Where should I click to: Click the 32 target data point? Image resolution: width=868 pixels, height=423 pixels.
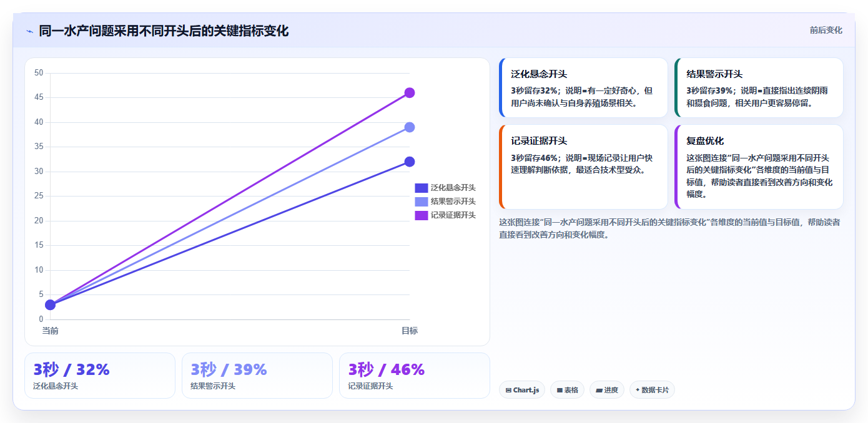tap(410, 162)
